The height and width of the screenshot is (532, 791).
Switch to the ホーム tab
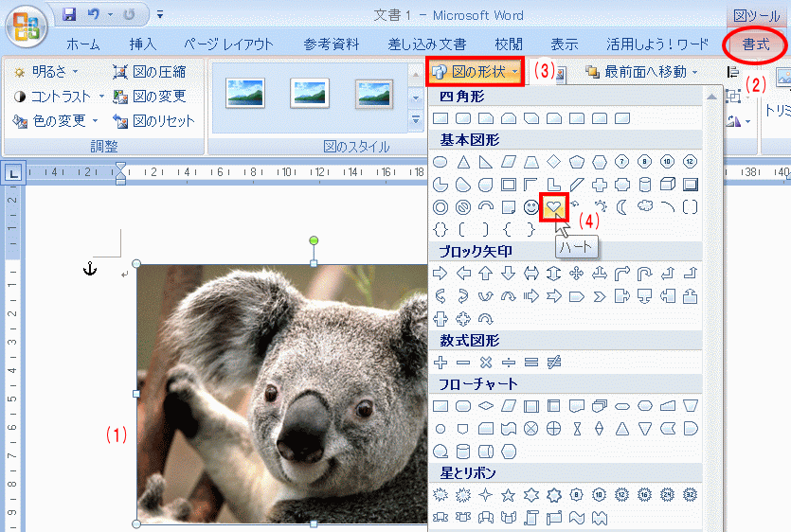(83, 44)
